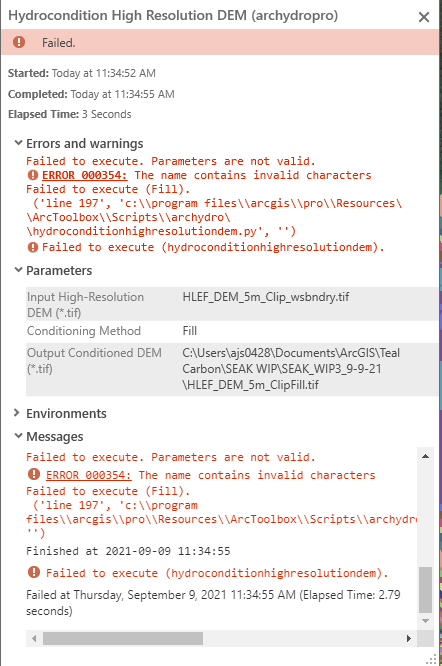The width and height of the screenshot is (442, 666).
Task: Click error icon beside final Failed to execute message
Action: click(x=34, y=573)
